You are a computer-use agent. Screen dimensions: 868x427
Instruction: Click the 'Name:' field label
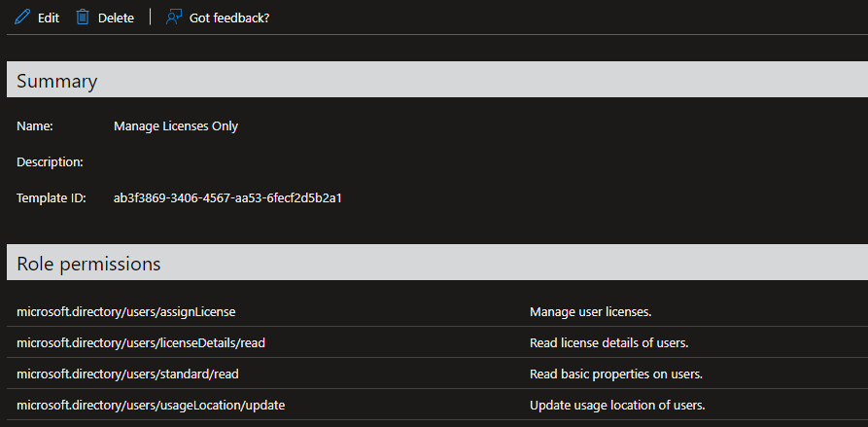35,126
